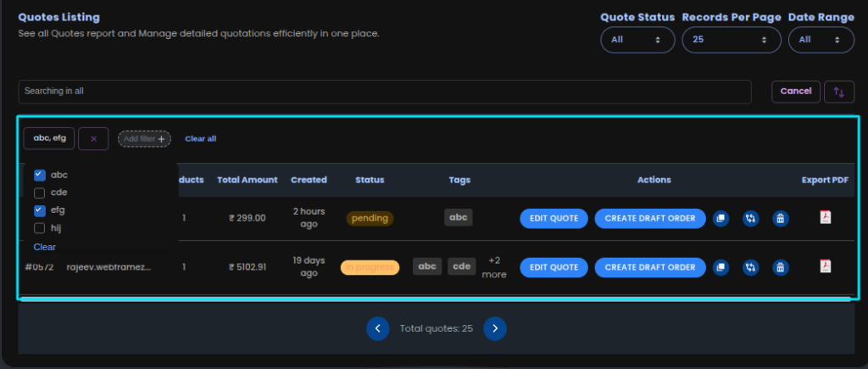Viewport: 868px width, 369px height.
Task: Click the sync icon for the pending quote
Action: pyautogui.click(x=750, y=218)
